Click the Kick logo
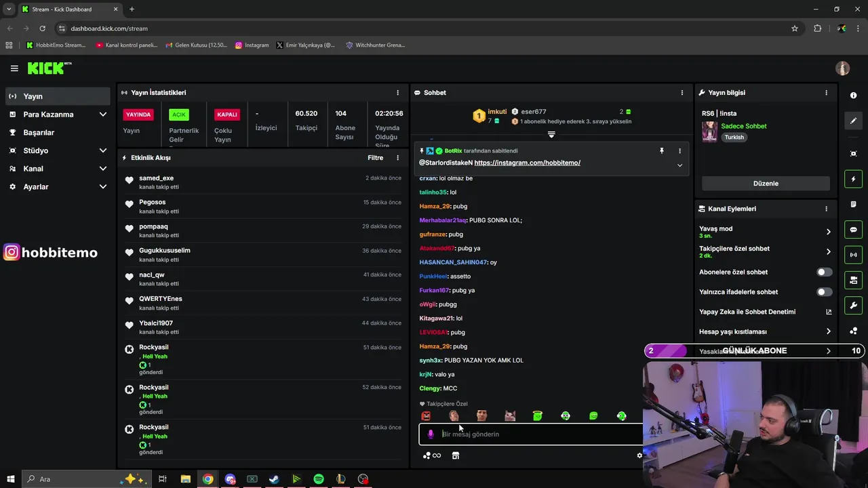 point(49,68)
